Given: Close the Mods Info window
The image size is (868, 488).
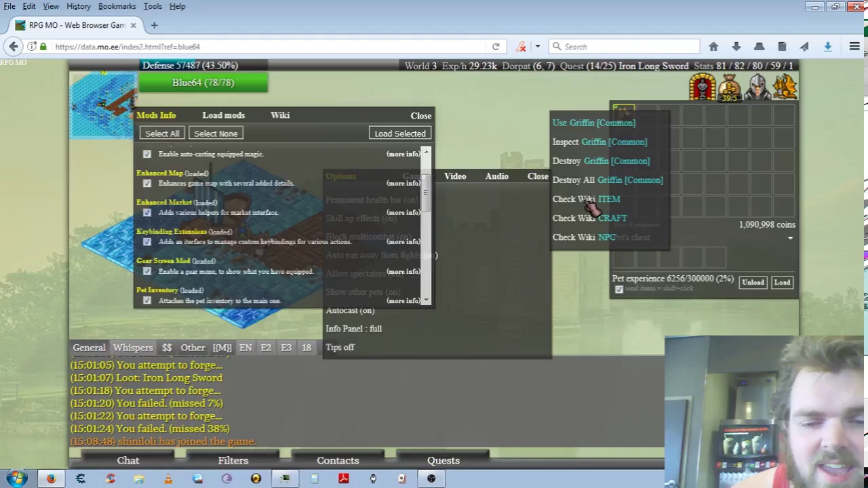Looking at the screenshot, I should coord(420,115).
